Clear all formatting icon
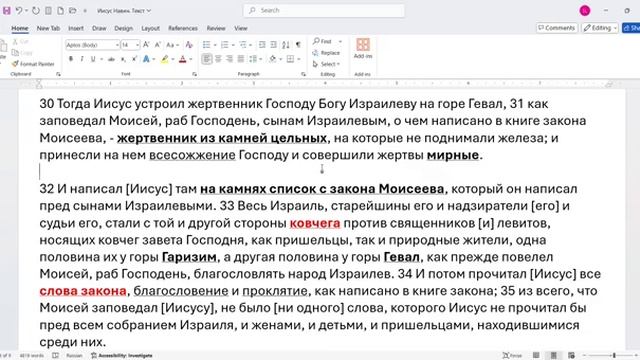 [x=189, y=44]
